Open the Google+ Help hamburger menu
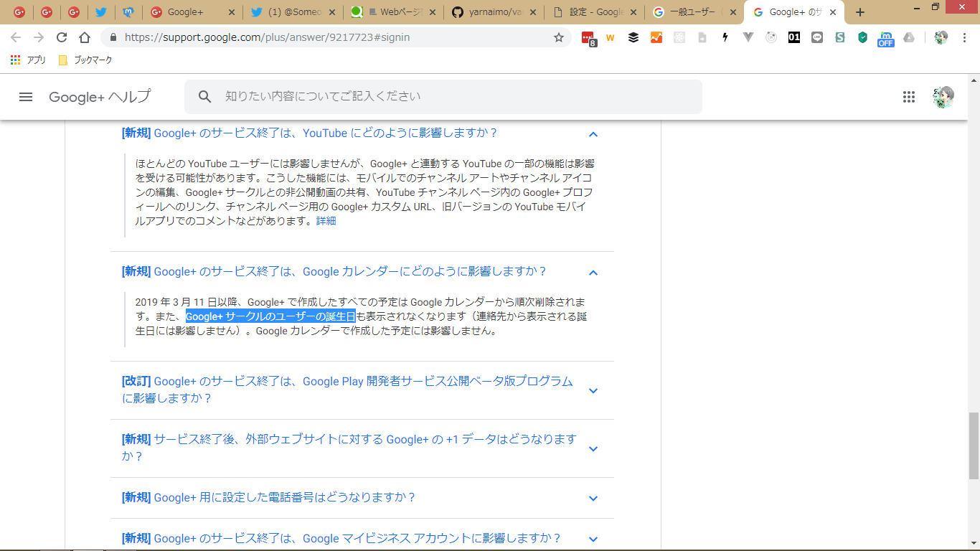 click(x=26, y=97)
